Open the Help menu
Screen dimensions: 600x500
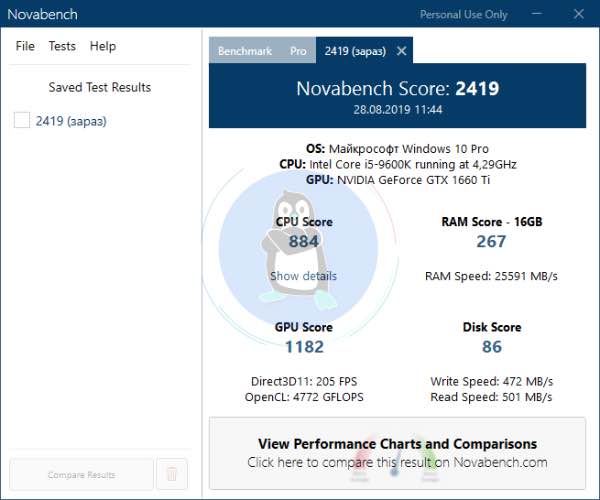103,46
